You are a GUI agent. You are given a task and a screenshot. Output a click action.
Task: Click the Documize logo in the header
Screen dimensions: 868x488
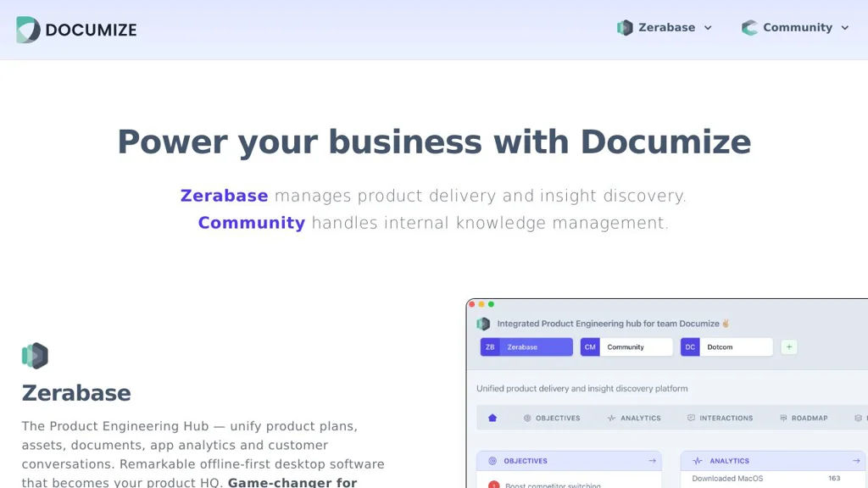(76, 30)
